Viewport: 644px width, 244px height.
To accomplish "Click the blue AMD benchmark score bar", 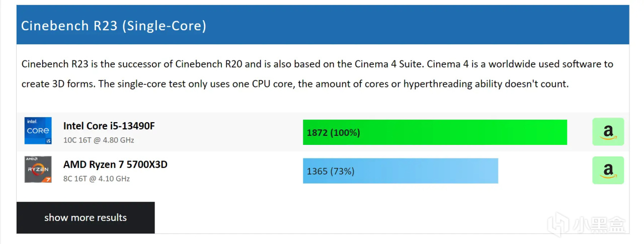I will coord(400,171).
